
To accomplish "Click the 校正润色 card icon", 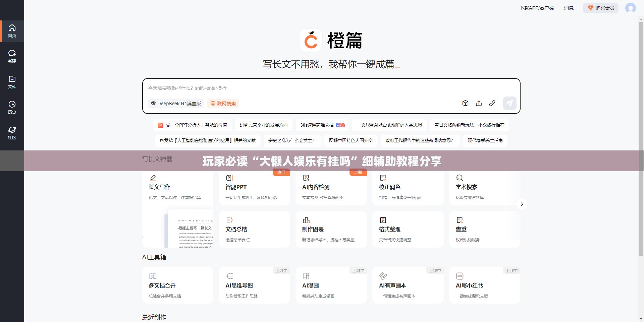I will pos(383,178).
